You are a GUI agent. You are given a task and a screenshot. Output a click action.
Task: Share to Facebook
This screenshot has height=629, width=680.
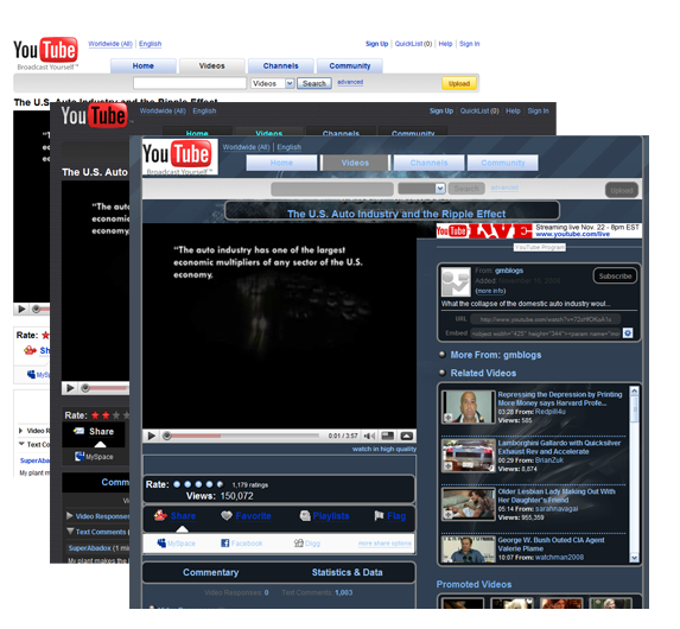click(x=242, y=543)
